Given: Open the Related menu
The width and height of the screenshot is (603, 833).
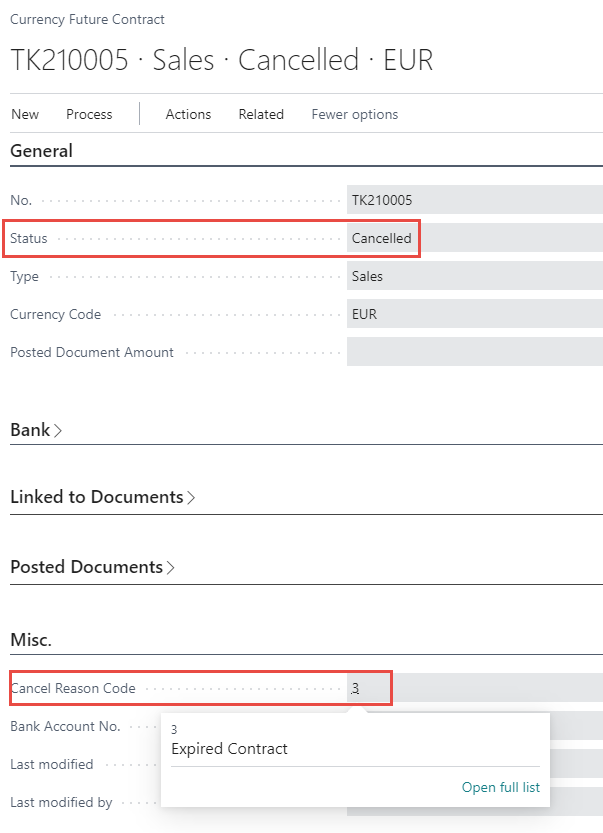Looking at the screenshot, I should click(261, 114).
